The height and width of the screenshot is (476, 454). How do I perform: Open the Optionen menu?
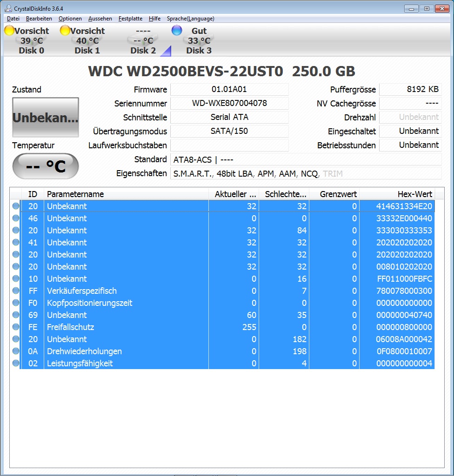pos(70,19)
